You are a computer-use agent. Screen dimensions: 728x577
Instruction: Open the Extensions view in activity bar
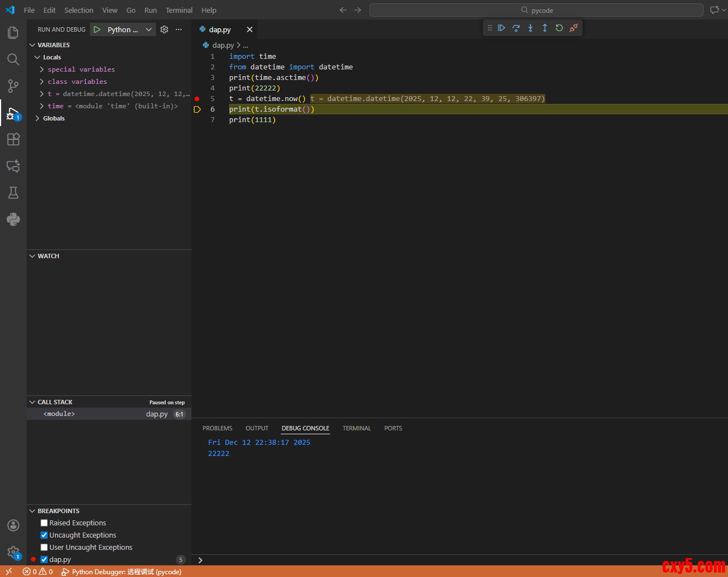point(13,139)
